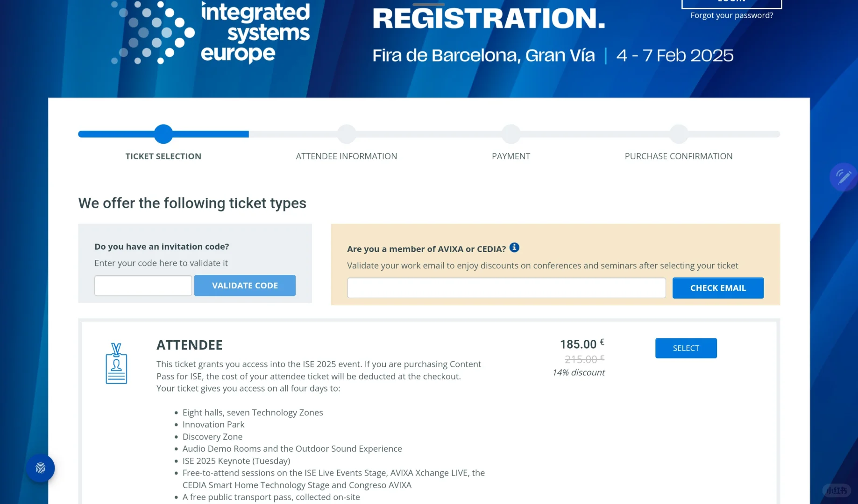Click the free public transport pass item
The height and width of the screenshot is (504, 858).
pyautogui.click(x=271, y=497)
